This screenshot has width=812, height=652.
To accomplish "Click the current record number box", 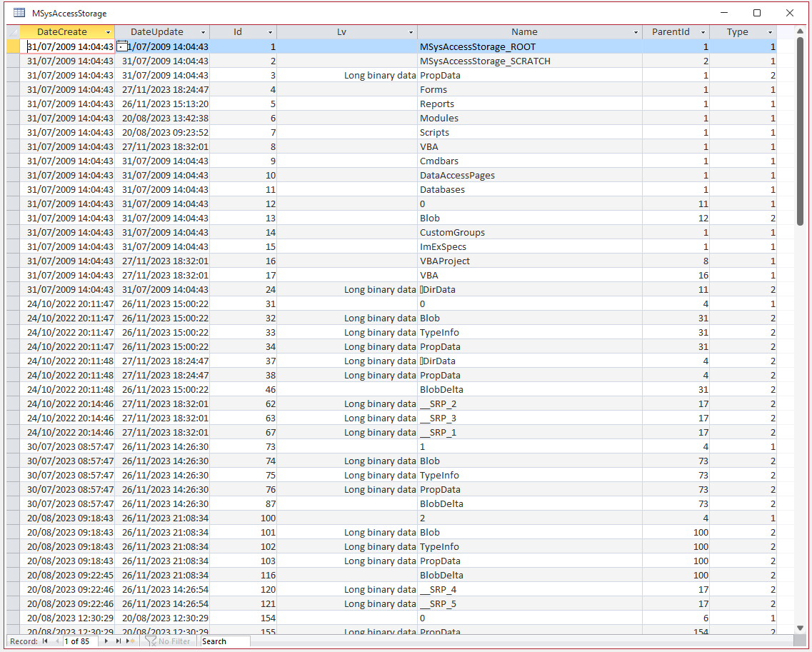I will (80, 641).
